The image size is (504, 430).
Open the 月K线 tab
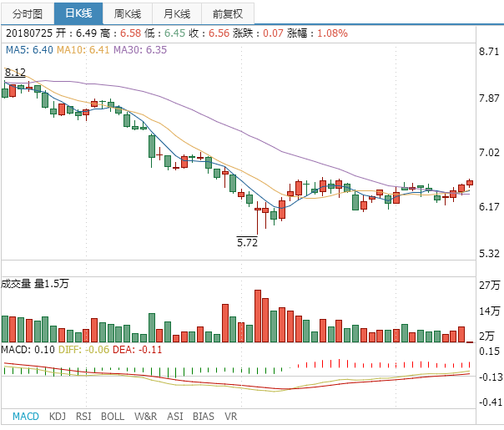tap(177, 13)
